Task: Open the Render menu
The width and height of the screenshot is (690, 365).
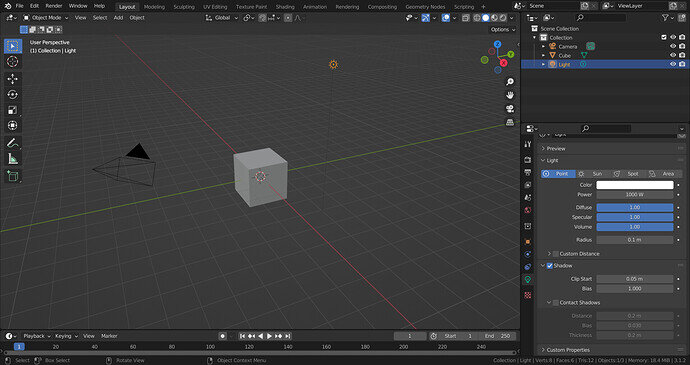Action: pyautogui.click(x=54, y=6)
